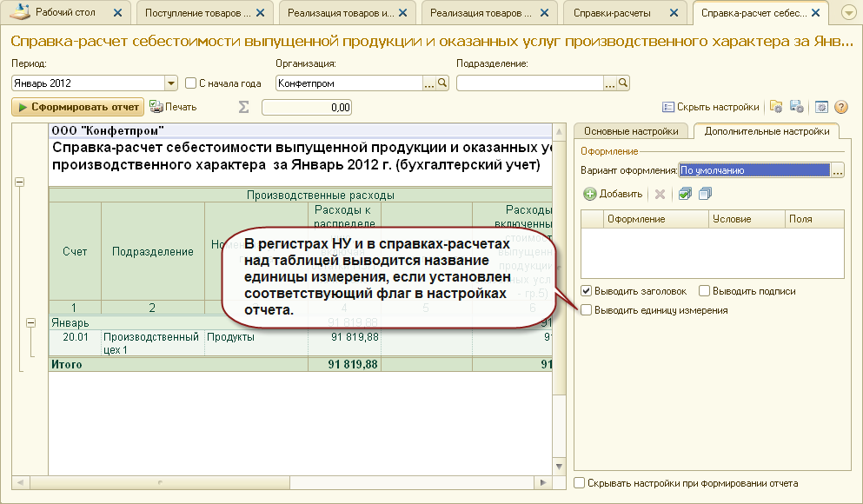The image size is (863, 504).
Task: Click the check all items icon
Action: coord(685,194)
